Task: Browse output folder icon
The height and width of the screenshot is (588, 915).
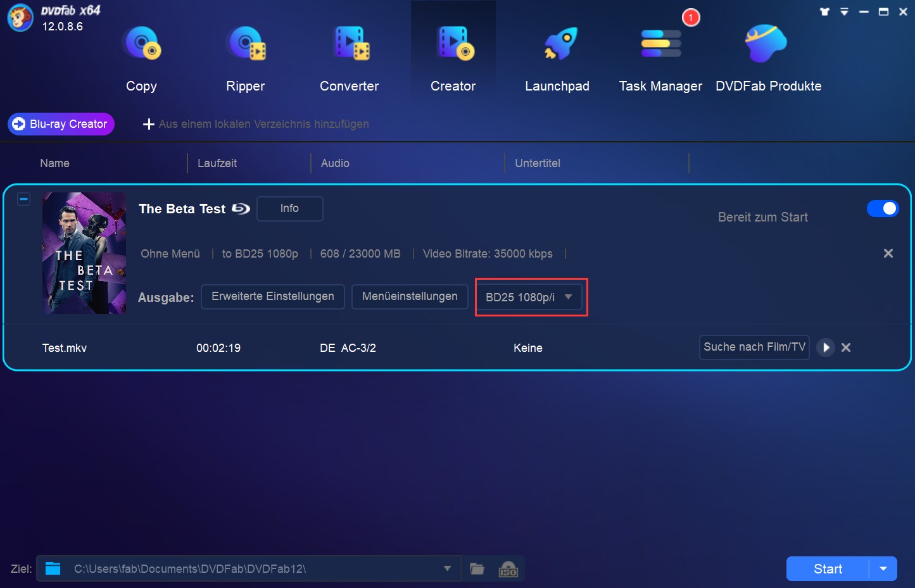Action: [477, 568]
